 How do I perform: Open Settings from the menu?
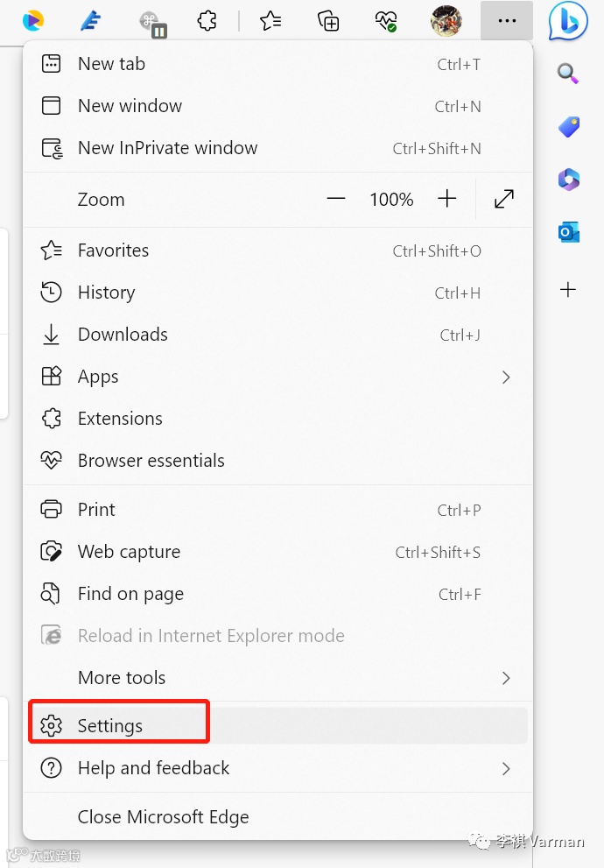point(277,726)
